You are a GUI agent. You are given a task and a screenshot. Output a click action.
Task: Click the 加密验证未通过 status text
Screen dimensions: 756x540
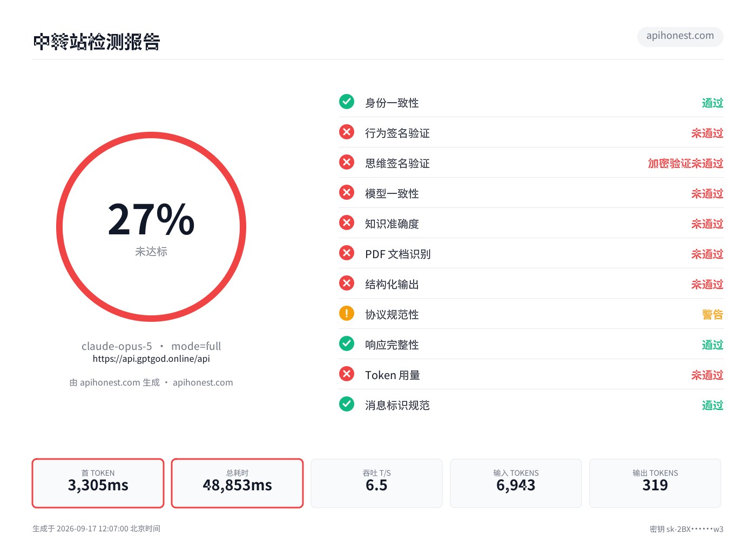(685, 163)
